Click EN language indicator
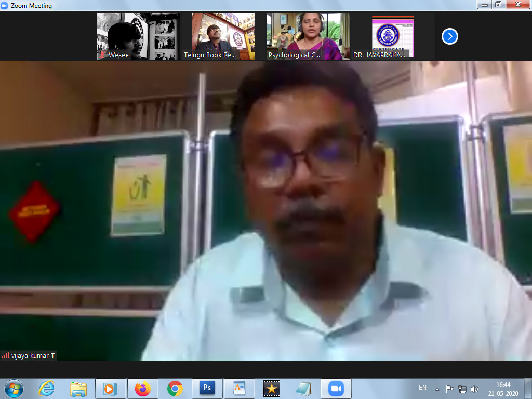This screenshot has height=399, width=532. [422, 388]
